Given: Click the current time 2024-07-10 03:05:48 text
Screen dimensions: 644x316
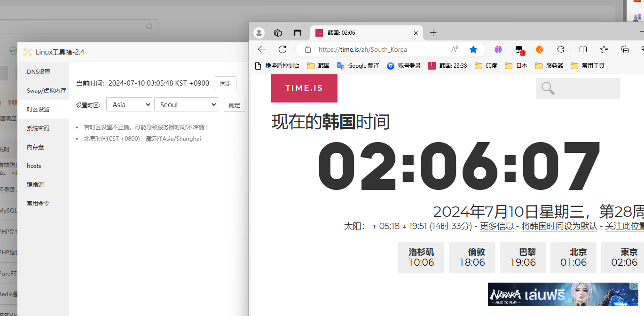Looking at the screenshot, I should [158, 83].
